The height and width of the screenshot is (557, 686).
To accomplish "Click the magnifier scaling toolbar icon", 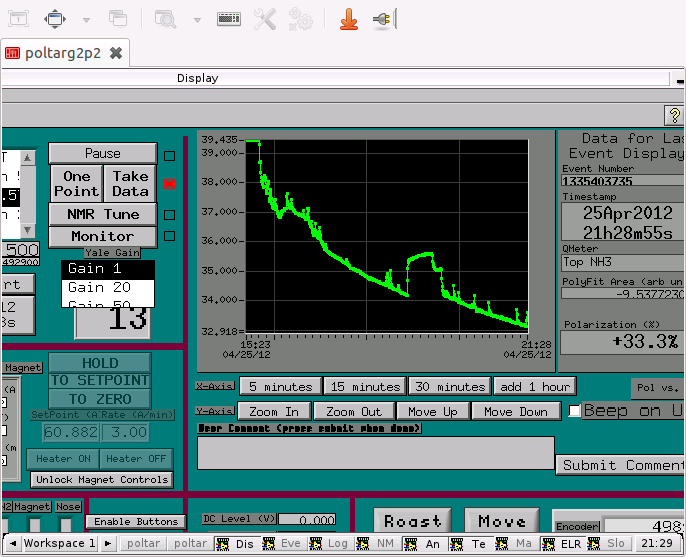I will 165,19.
